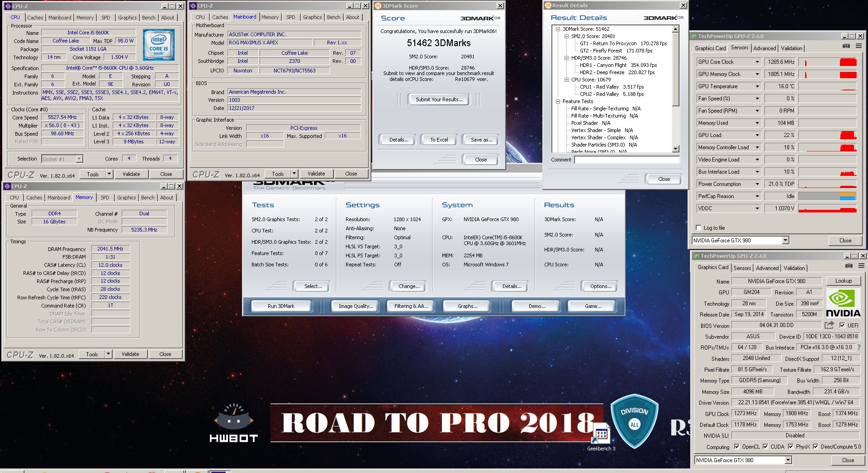Viewport: 868px width, 473px height.
Task: Switch to Sensors tab in lower GPU-Z window
Action: pos(742,268)
